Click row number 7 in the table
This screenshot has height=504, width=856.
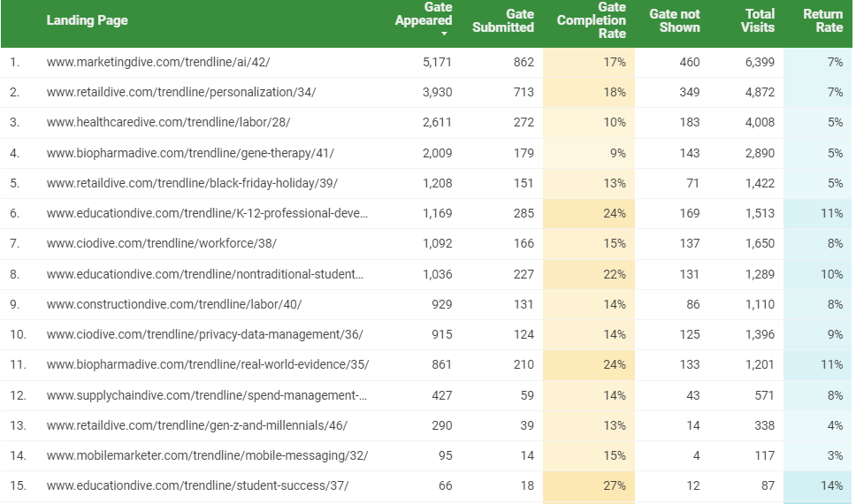point(14,244)
